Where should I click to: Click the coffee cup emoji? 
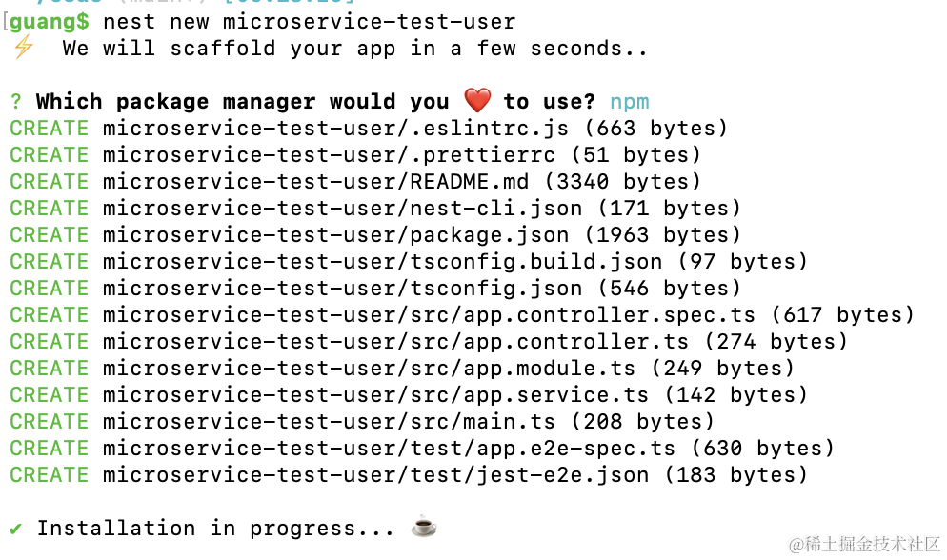424,527
